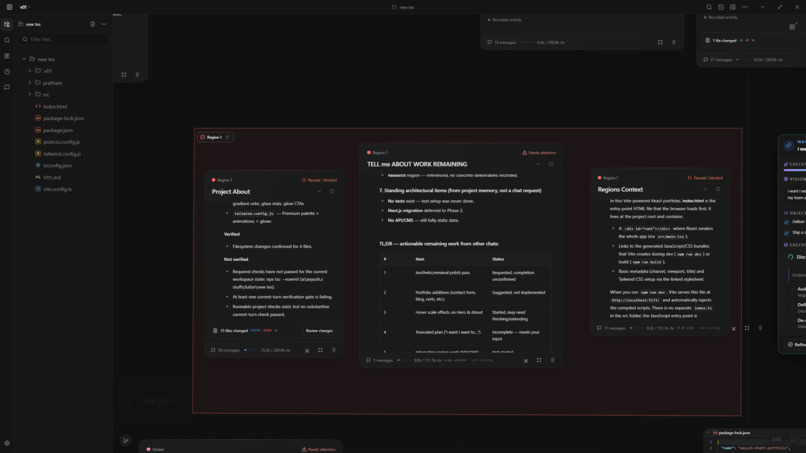This screenshot has height=453, width=806.
Task: Expand the '.v01' folder
Action: point(30,71)
